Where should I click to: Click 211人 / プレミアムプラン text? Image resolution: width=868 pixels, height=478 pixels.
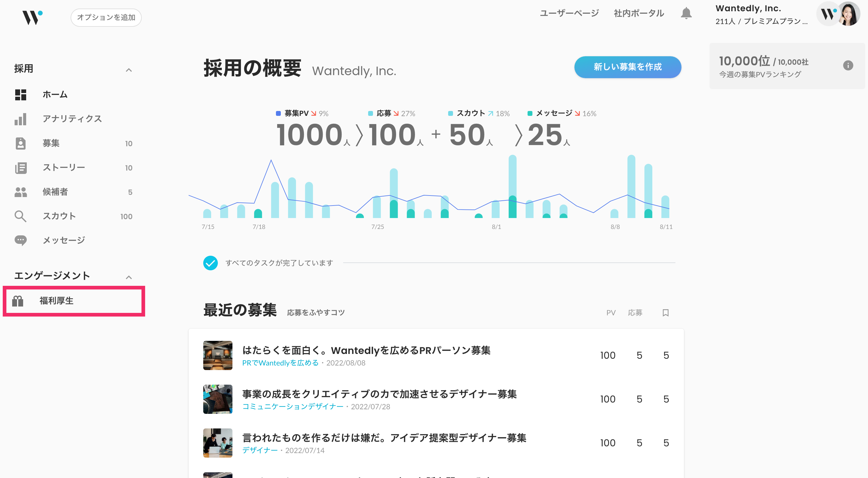point(761,21)
